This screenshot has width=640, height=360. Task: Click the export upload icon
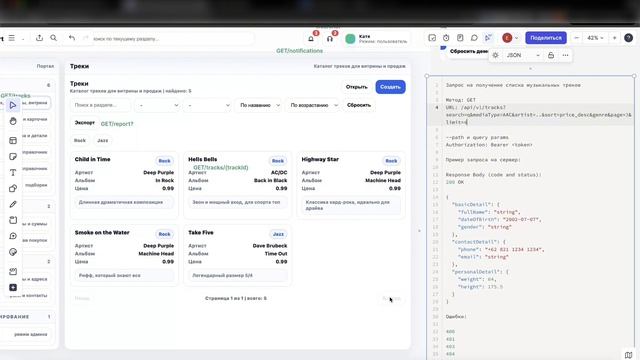coord(39,38)
